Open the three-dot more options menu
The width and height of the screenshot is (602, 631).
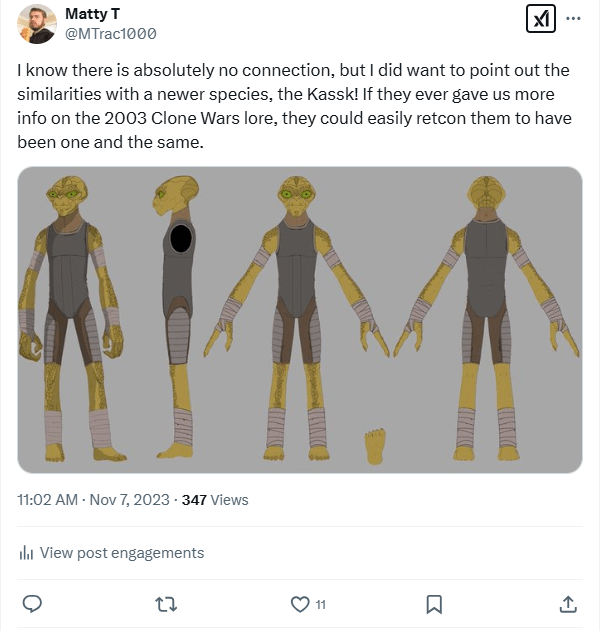coord(573,19)
